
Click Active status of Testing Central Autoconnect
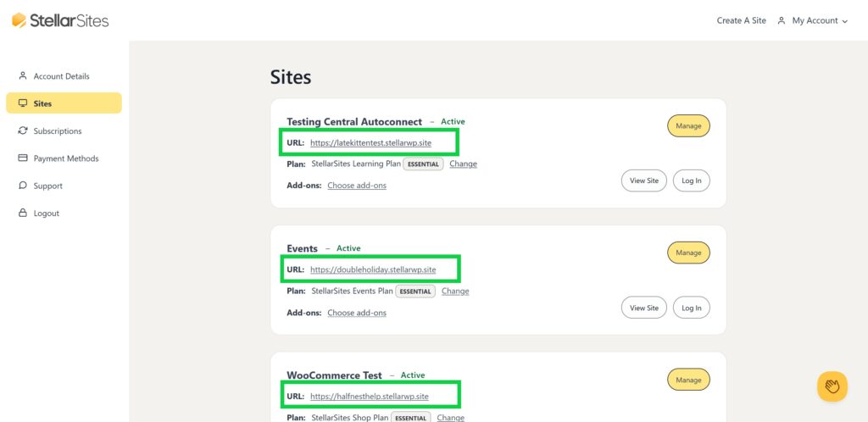coord(453,122)
